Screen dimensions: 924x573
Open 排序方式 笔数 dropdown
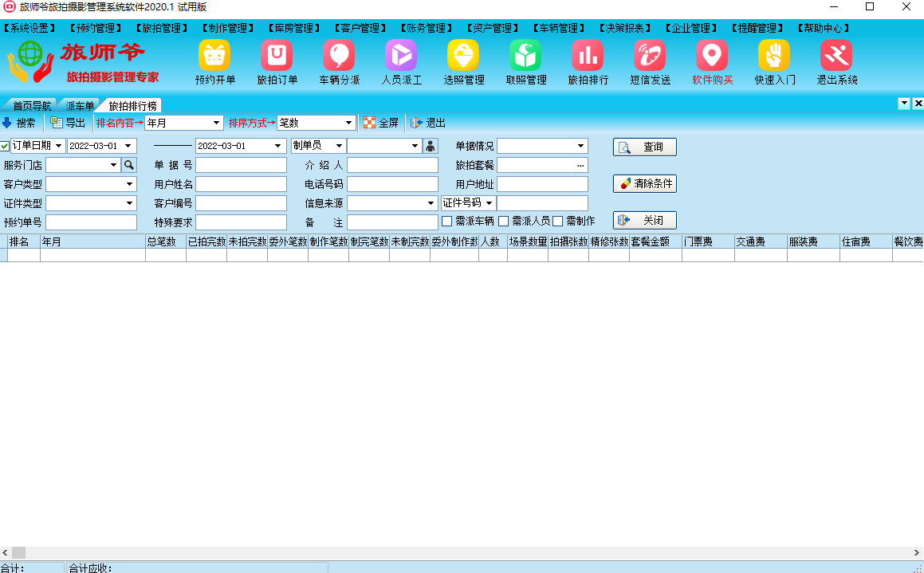tap(349, 123)
